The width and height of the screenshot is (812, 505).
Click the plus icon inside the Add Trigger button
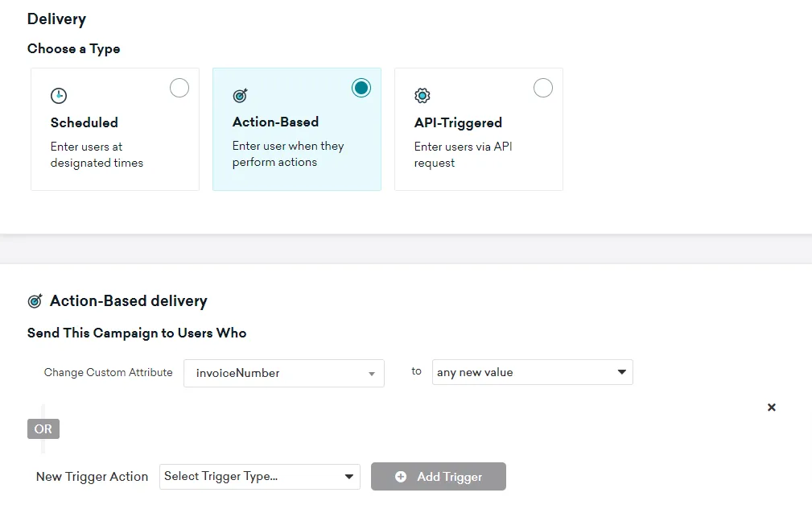[x=400, y=476]
